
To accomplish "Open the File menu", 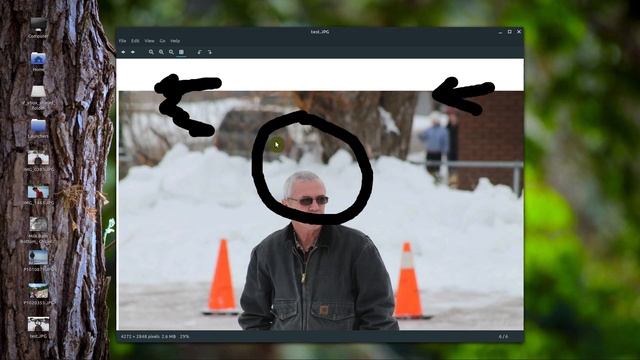I will (122, 41).
